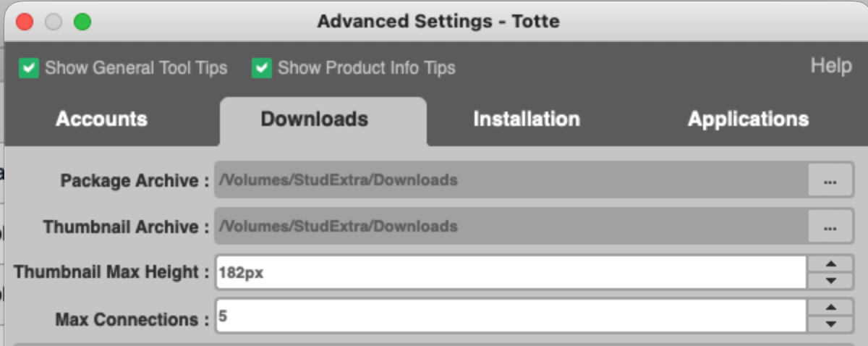Uncheck Show Product Info Tips
Screen dimensions: 868x346
pyautogui.click(x=261, y=69)
